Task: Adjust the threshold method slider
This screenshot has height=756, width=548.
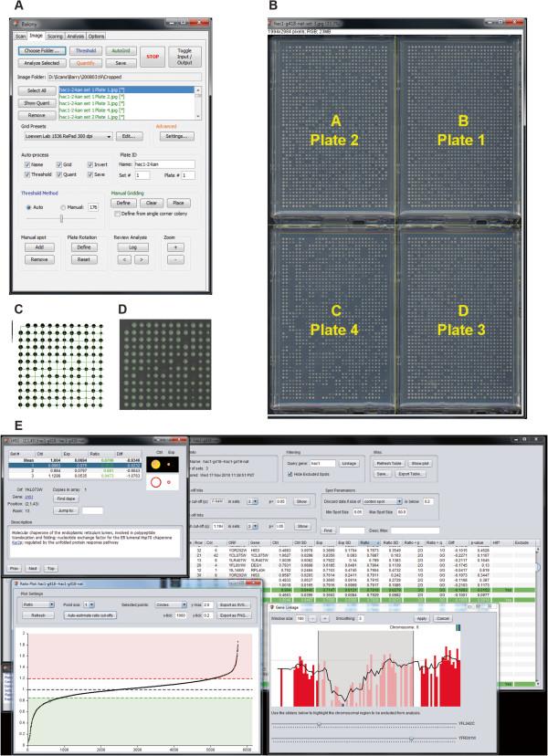Action: [61, 219]
